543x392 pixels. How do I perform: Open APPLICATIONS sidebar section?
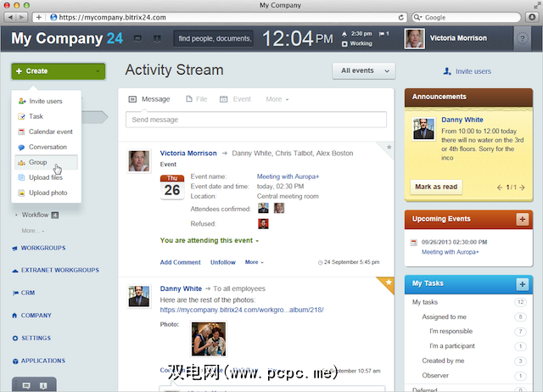pyautogui.click(x=43, y=361)
